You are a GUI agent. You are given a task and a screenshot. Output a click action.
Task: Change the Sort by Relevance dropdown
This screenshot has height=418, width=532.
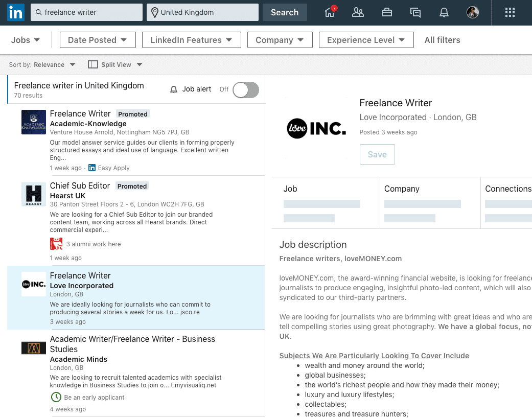42,65
